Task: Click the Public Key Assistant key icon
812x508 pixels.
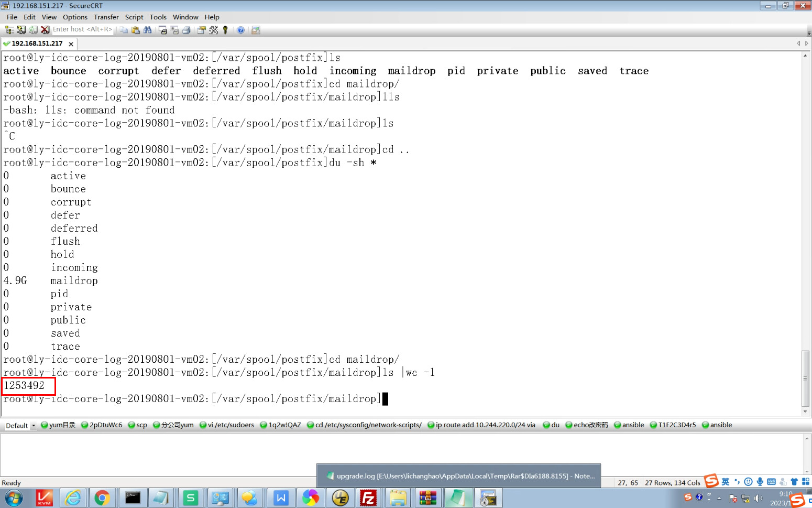Action: (x=225, y=30)
